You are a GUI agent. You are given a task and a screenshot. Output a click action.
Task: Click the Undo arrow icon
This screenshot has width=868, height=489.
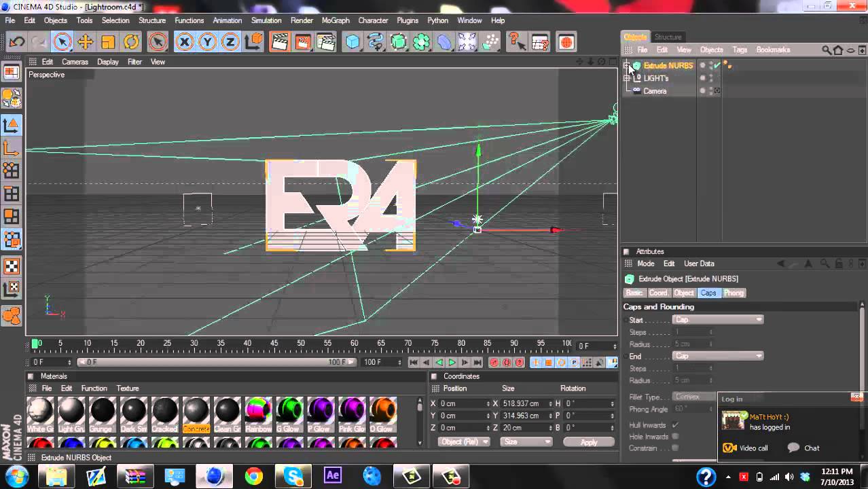(x=16, y=42)
